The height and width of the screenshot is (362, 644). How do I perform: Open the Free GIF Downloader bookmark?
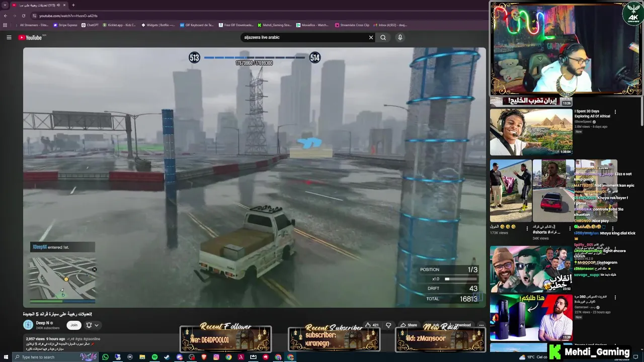tap(236, 25)
